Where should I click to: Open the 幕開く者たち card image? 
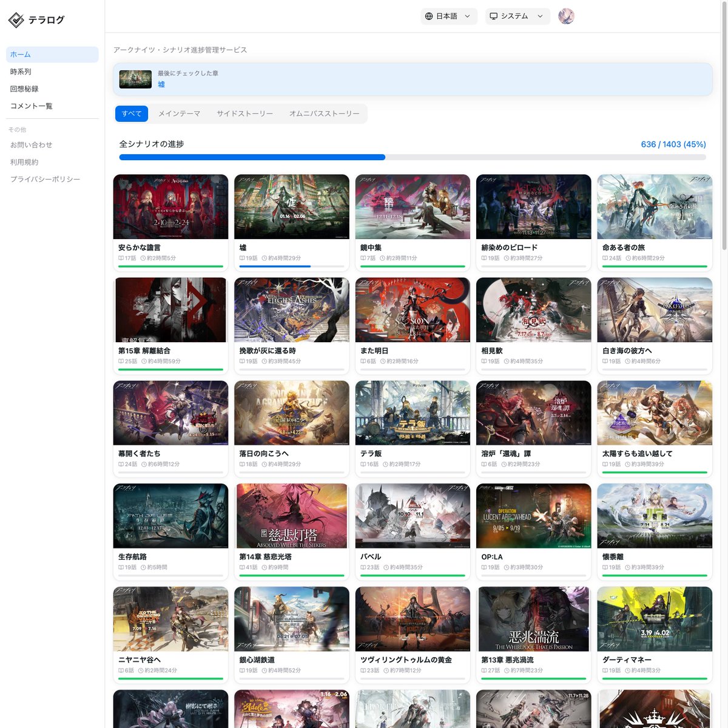click(x=170, y=413)
